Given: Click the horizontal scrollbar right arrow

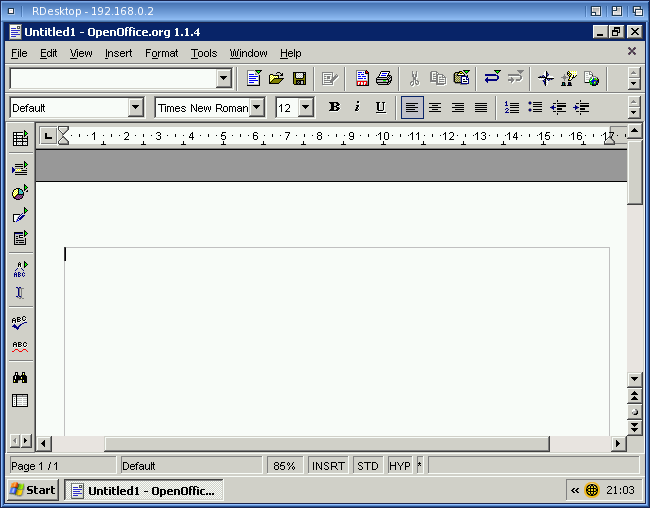Looking at the screenshot, I should 619,443.
